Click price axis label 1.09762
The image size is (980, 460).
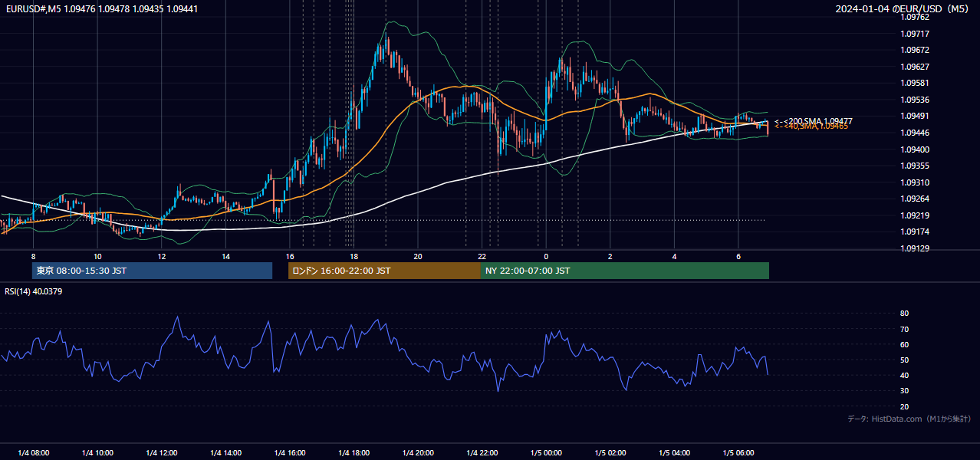tap(916, 17)
